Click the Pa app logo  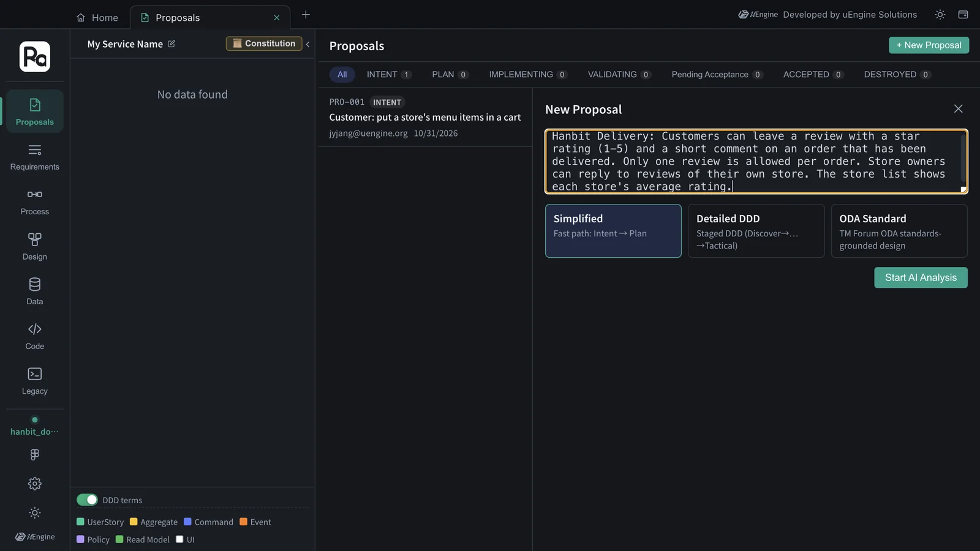[35, 57]
